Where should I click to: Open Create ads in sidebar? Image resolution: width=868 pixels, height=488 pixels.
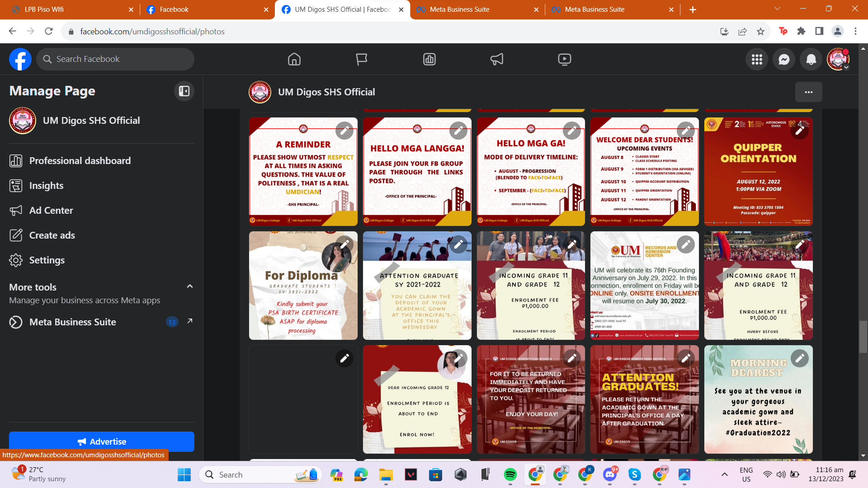pos(102,235)
